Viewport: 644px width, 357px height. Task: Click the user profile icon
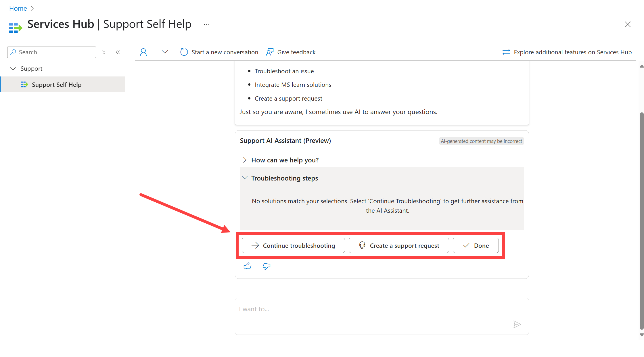pos(143,52)
